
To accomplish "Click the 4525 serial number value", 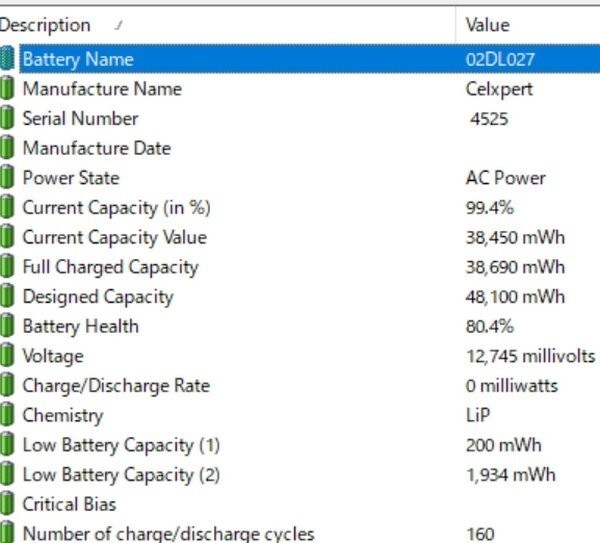I will (x=489, y=119).
